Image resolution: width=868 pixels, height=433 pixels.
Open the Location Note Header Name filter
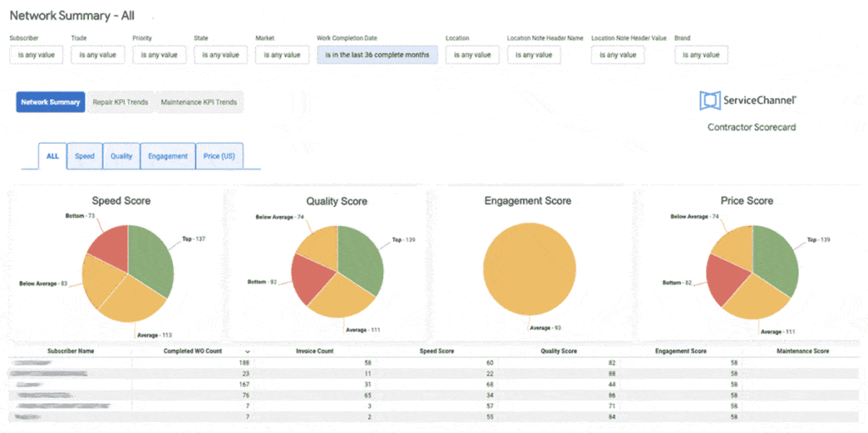(533, 55)
